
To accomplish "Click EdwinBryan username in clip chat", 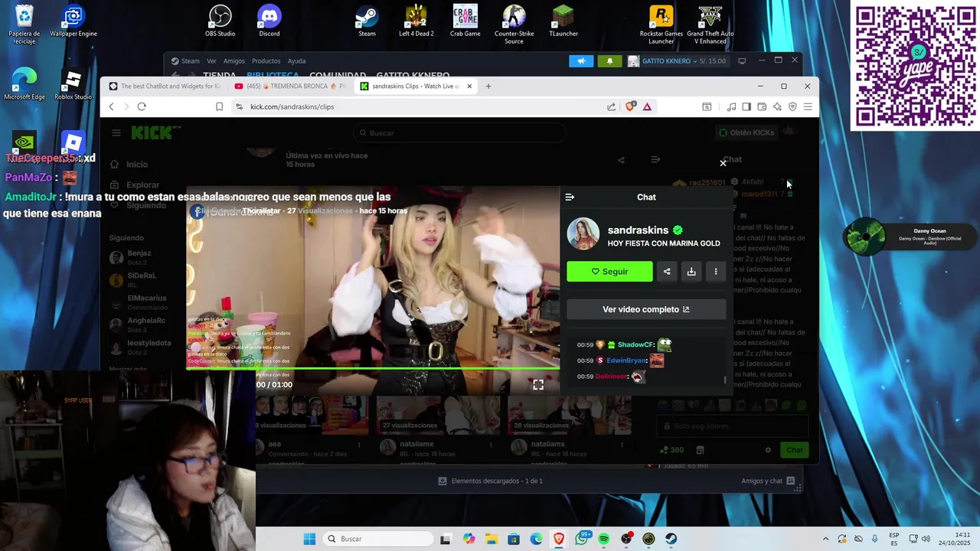I will [x=626, y=360].
